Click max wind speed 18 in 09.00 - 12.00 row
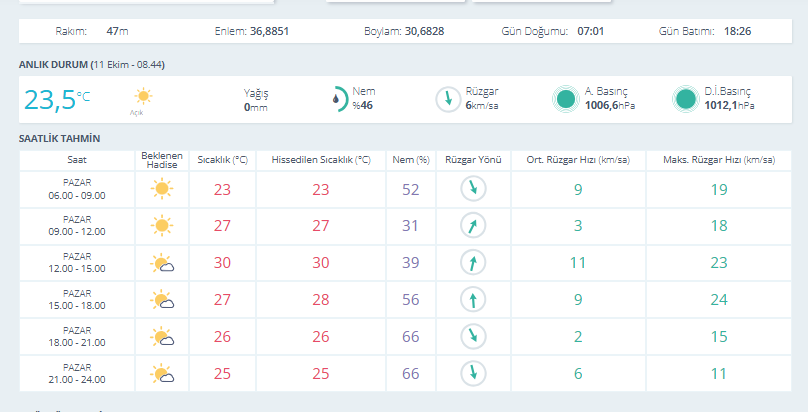 [x=719, y=226]
